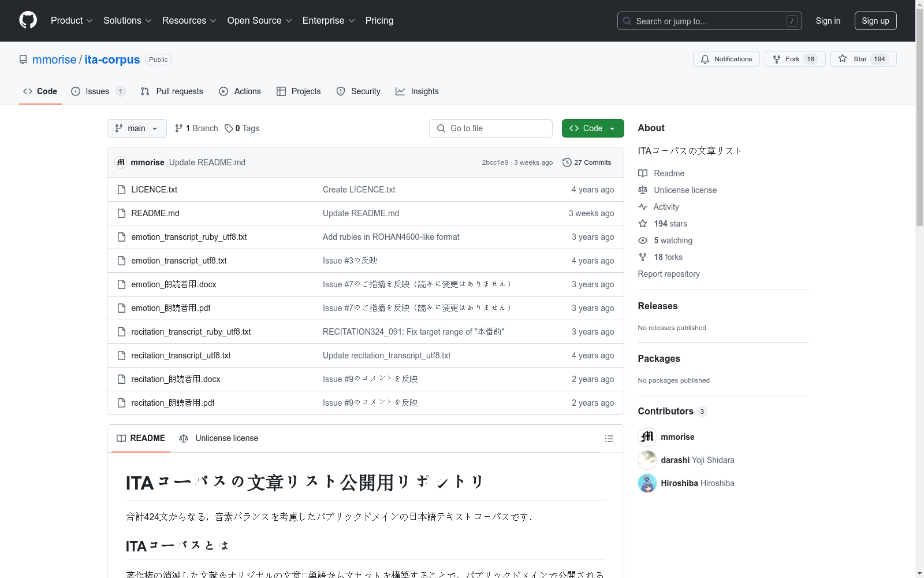Open the 1 Branch link
Image resolution: width=924 pixels, height=578 pixels.
196,128
